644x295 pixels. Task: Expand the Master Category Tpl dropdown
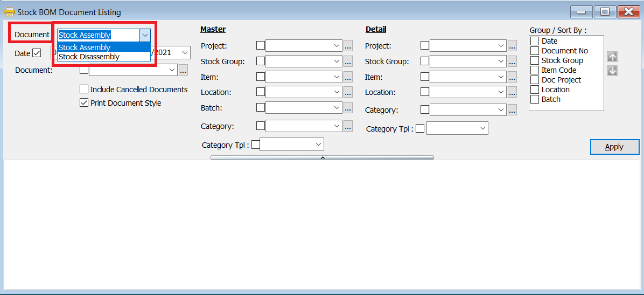pos(318,145)
